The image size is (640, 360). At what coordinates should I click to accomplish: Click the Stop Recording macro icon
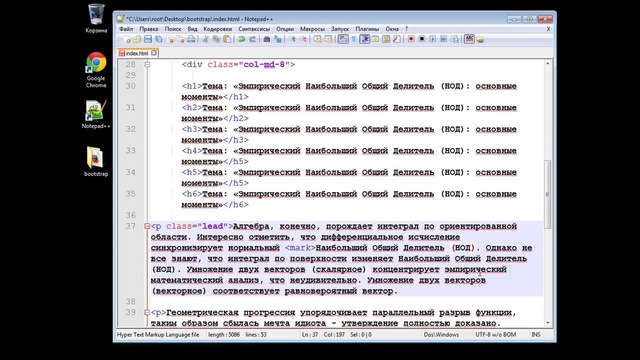pos(422,39)
